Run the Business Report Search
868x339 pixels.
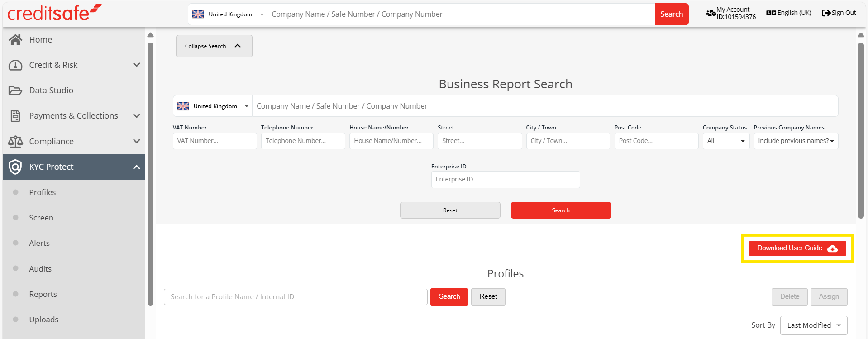click(x=561, y=210)
